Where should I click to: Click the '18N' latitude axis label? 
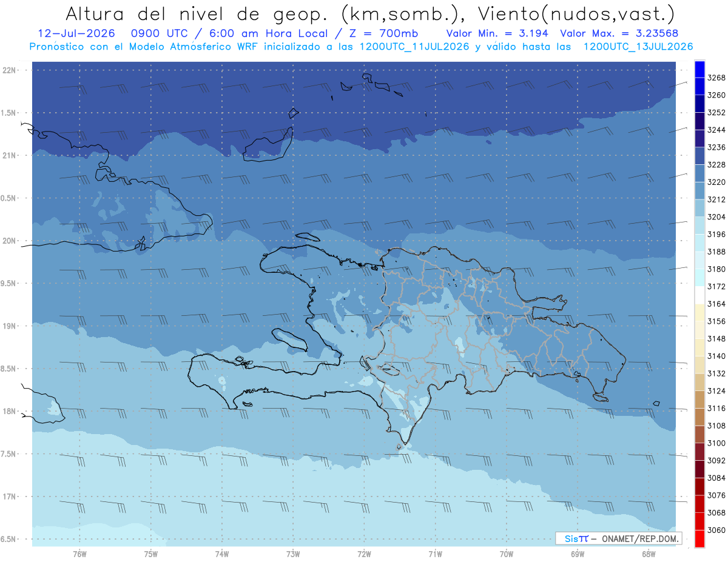(x=10, y=411)
